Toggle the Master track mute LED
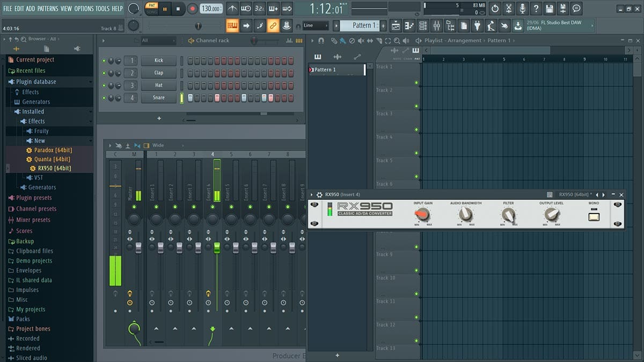 (134, 206)
